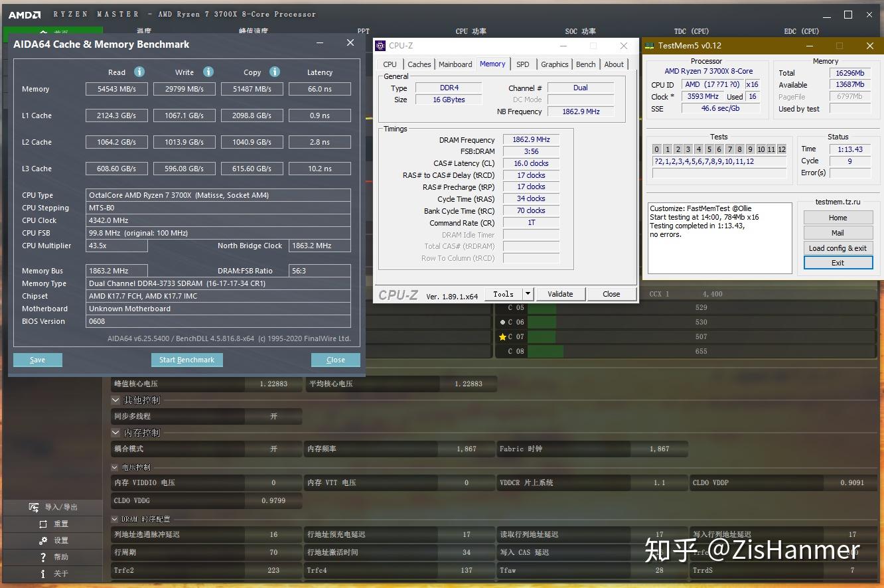This screenshot has width=884, height=588.
Task: Click the TestMem5 title bar icon
Action: 650,46
